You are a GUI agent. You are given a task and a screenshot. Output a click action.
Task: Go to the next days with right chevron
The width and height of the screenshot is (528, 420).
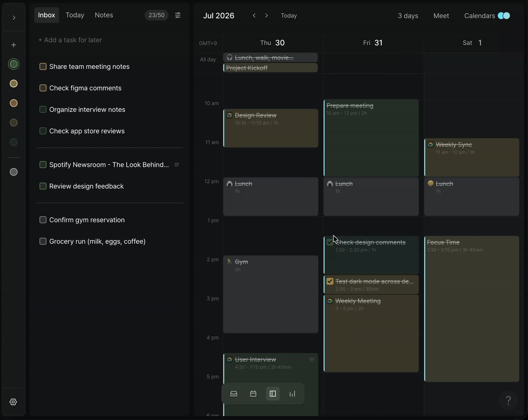point(266,16)
